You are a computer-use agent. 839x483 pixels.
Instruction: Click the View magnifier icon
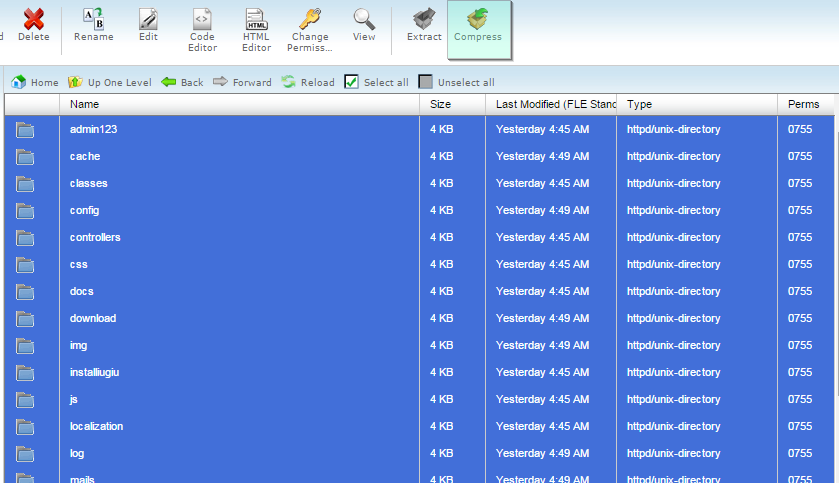364,20
